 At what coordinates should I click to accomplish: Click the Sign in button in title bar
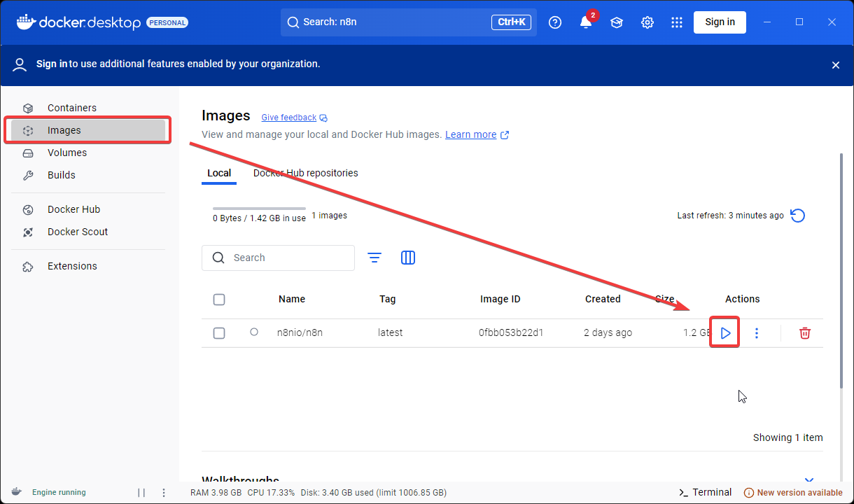(720, 22)
